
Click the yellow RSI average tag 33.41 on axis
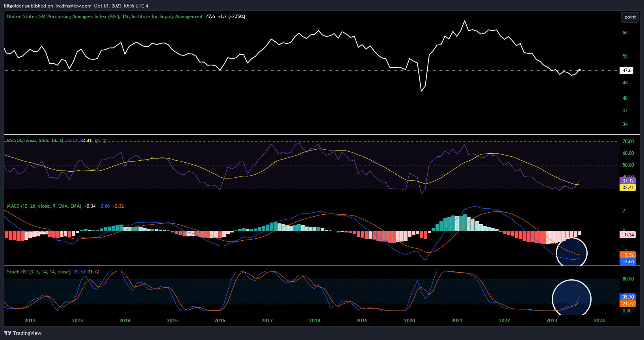click(x=628, y=188)
